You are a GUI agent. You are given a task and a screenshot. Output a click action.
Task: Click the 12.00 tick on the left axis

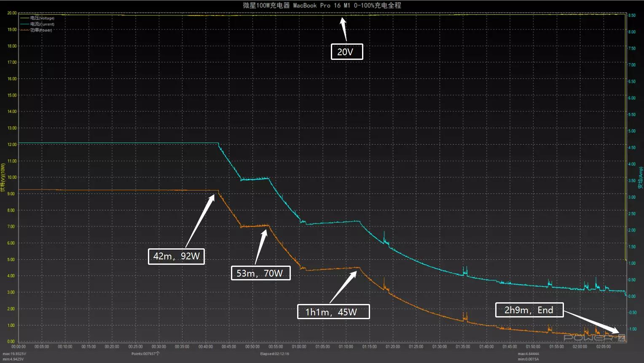(12, 145)
